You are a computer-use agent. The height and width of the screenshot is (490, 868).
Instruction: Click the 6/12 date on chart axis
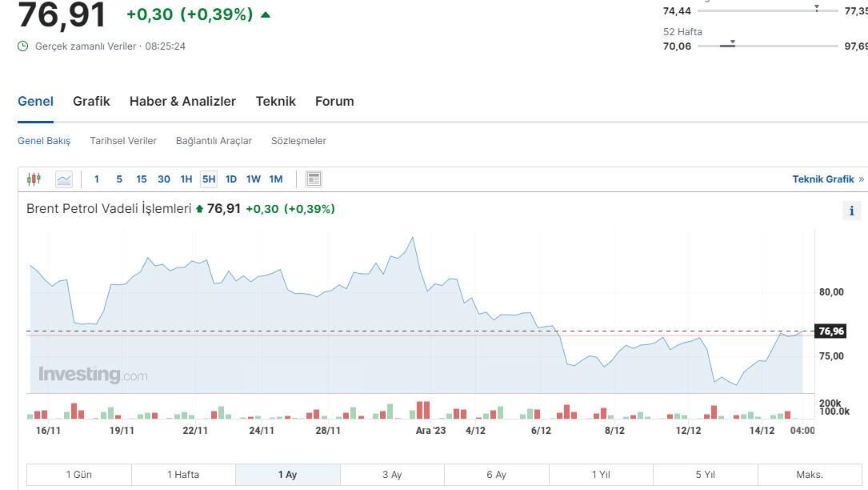541,431
